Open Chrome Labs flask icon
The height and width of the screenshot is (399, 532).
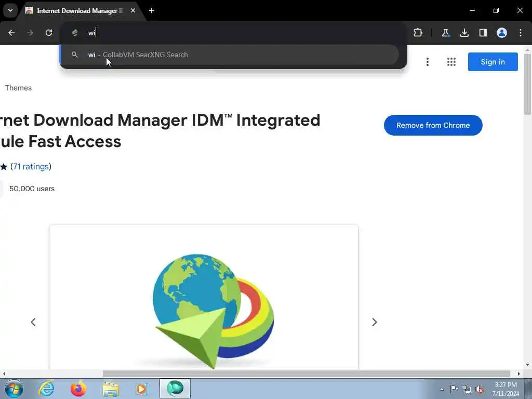[x=445, y=33]
